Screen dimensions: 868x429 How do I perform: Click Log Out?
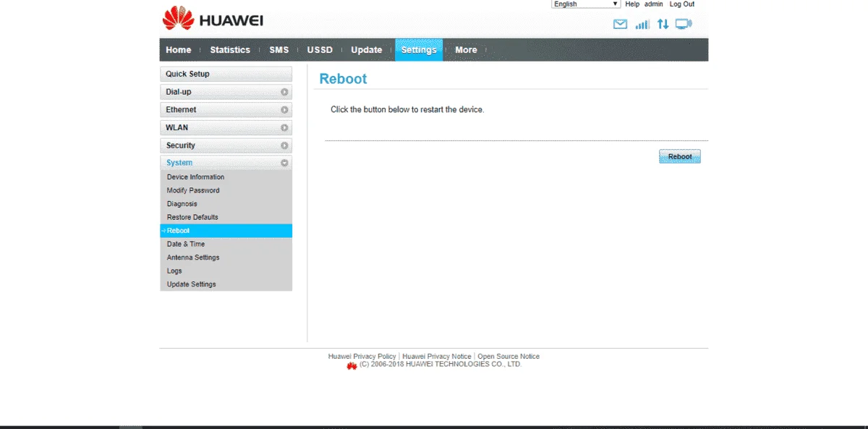682,4
